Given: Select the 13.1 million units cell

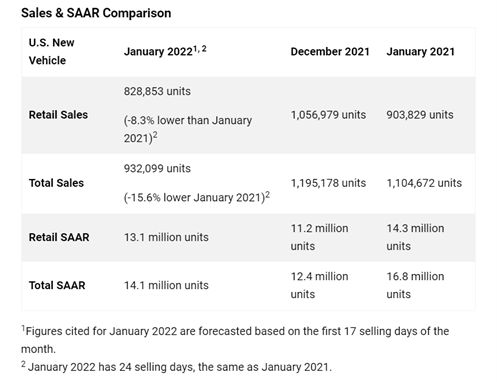Looking at the screenshot, I should click(166, 237).
